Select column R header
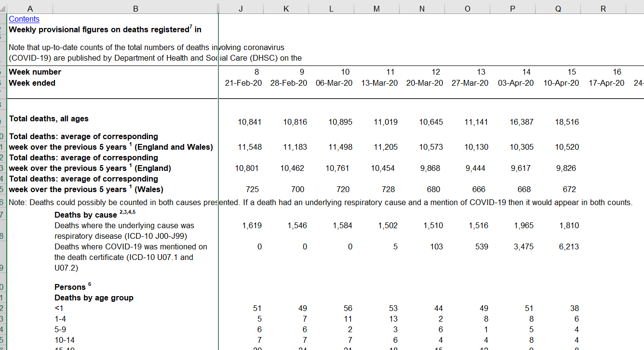This screenshot has height=350, width=644. 603,9
